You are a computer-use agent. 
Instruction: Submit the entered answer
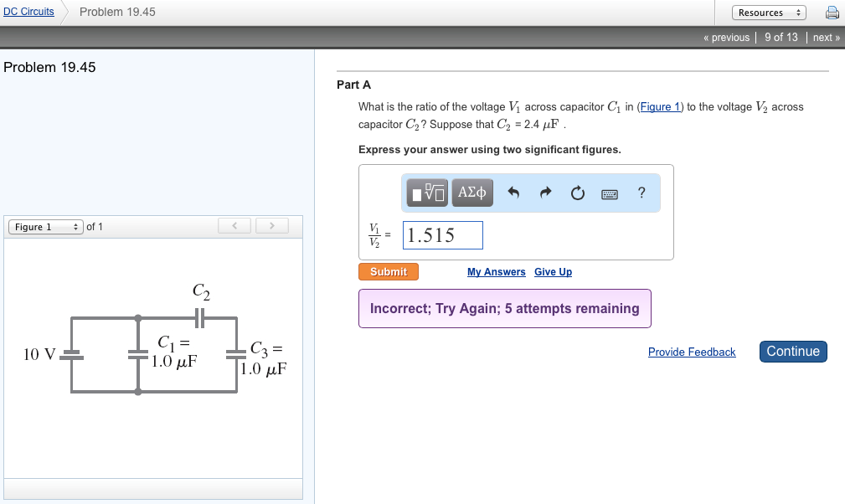coord(388,271)
